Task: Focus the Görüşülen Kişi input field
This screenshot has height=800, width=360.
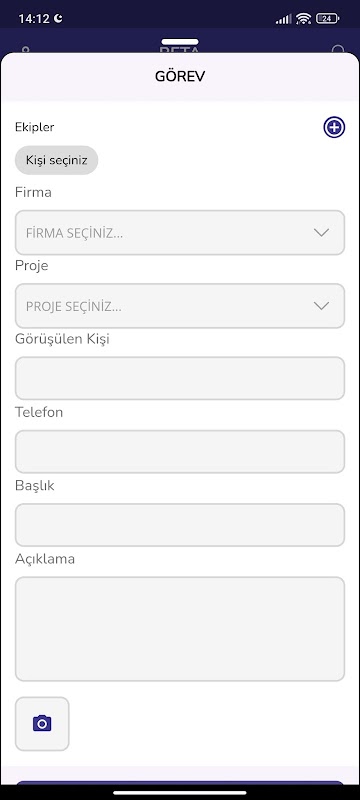Action: coord(180,378)
